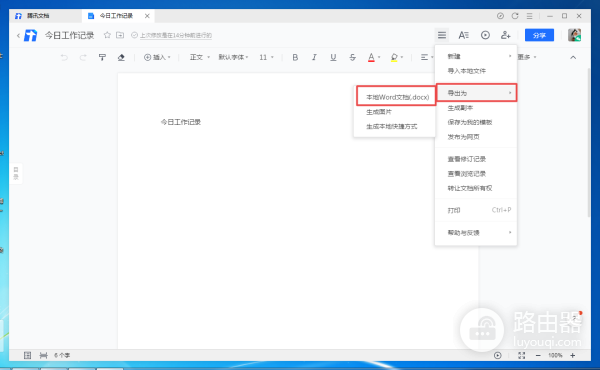Open the 目录 outline side tab
600x370 pixels.
click(x=16, y=173)
